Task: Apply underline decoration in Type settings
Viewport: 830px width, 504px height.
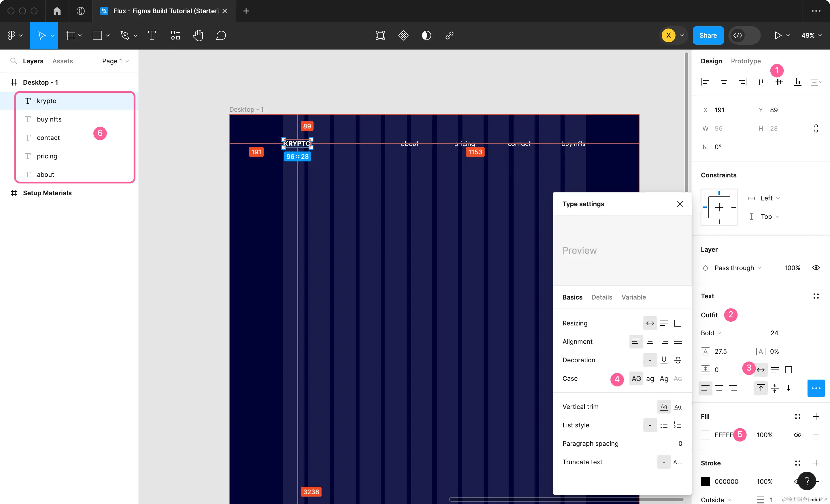Action: (664, 360)
